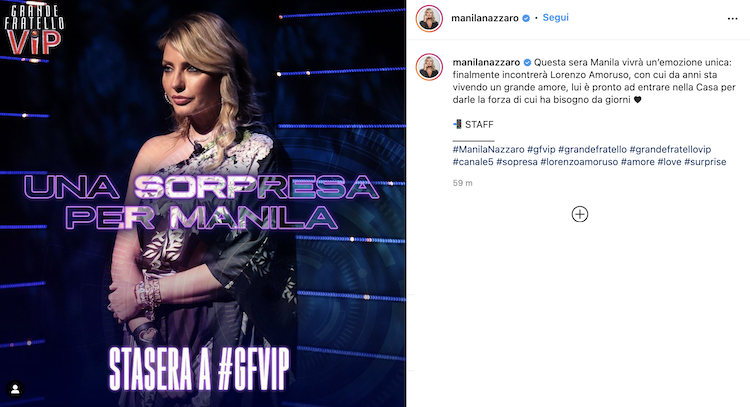Click the caption profile avatar picture
Screen dimensions: 750x407
coord(429,66)
